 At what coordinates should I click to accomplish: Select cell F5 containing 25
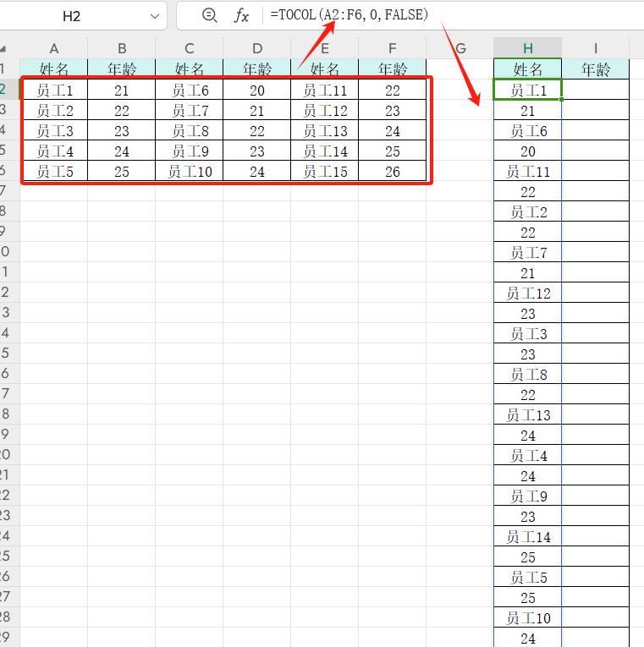click(392, 151)
